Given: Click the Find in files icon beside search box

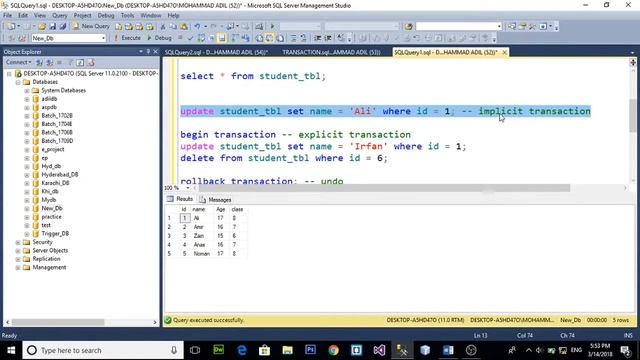Looking at the screenshot, I should point(408,27).
